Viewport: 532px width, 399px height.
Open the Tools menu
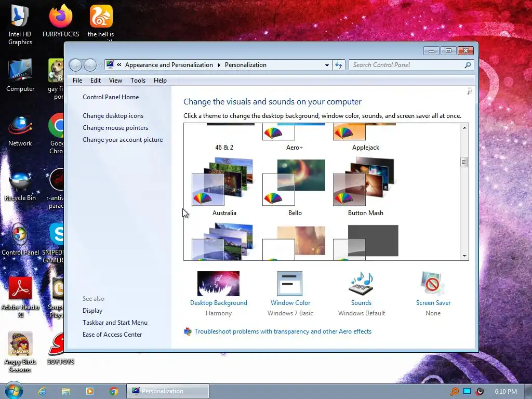click(x=138, y=81)
